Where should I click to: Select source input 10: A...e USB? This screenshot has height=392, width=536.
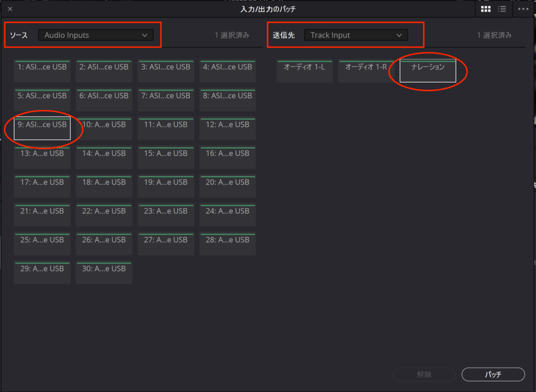(104, 128)
